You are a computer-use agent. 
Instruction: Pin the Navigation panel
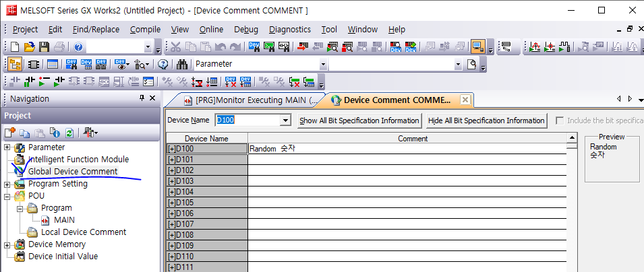point(142,98)
